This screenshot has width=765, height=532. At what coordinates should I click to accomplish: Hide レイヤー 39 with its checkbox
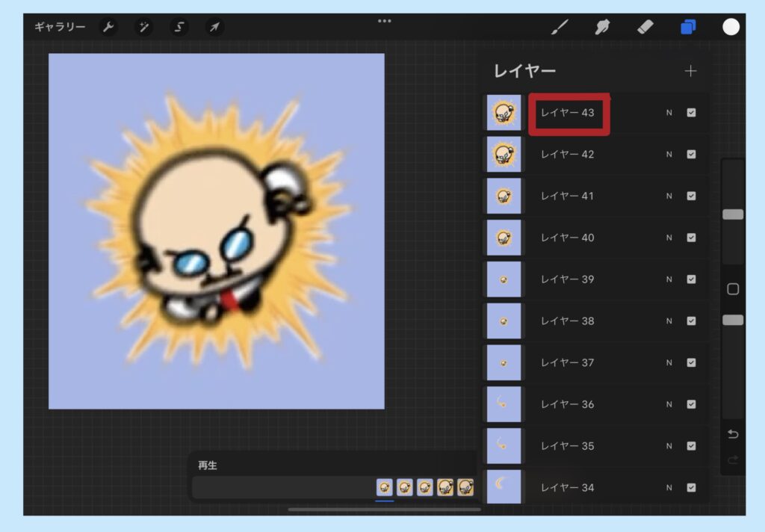pyautogui.click(x=691, y=279)
